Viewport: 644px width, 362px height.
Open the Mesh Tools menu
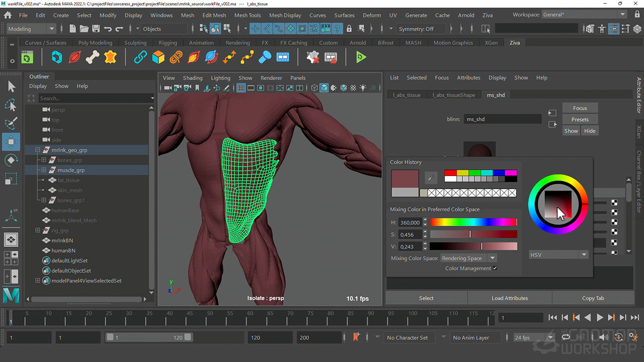pos(248,15)
